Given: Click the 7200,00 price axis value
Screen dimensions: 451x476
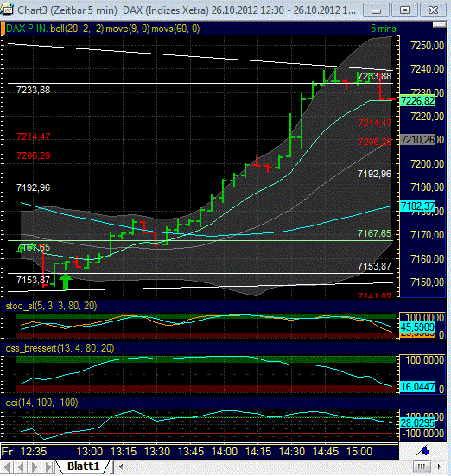Looking at the screenshot, I should tap(427, 164).
